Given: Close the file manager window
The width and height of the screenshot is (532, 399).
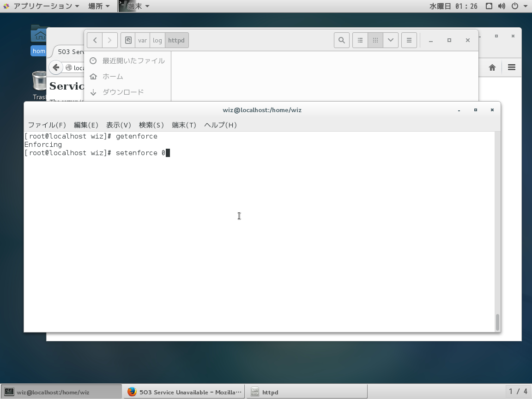Looking at the screenshot, I should click(468, 40).
